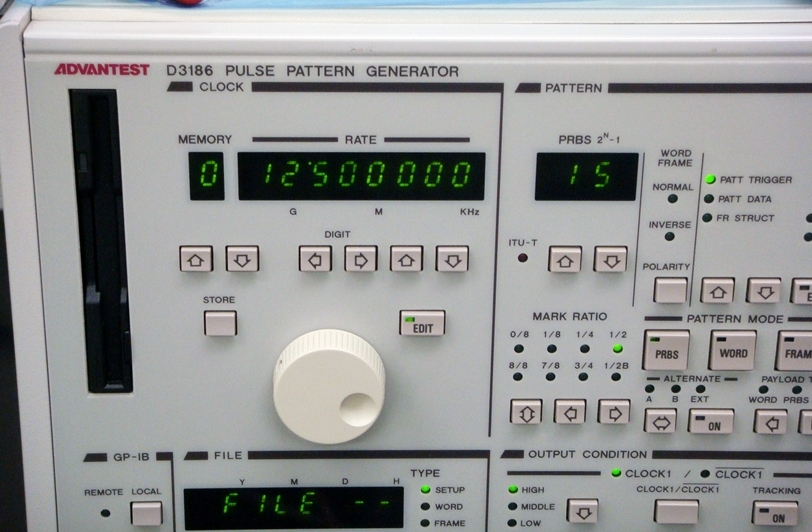Push the MARK RATIO right arrow button

point(614,412)
